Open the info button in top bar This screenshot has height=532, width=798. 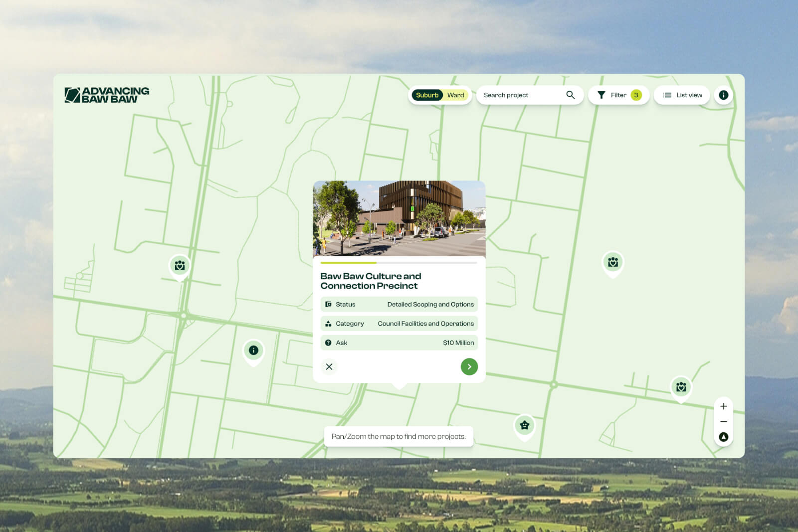tap(723, 95)
